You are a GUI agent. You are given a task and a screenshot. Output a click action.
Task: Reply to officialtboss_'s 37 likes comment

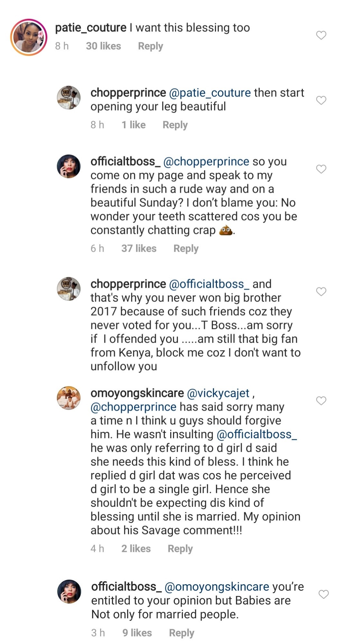pos(186,249)
